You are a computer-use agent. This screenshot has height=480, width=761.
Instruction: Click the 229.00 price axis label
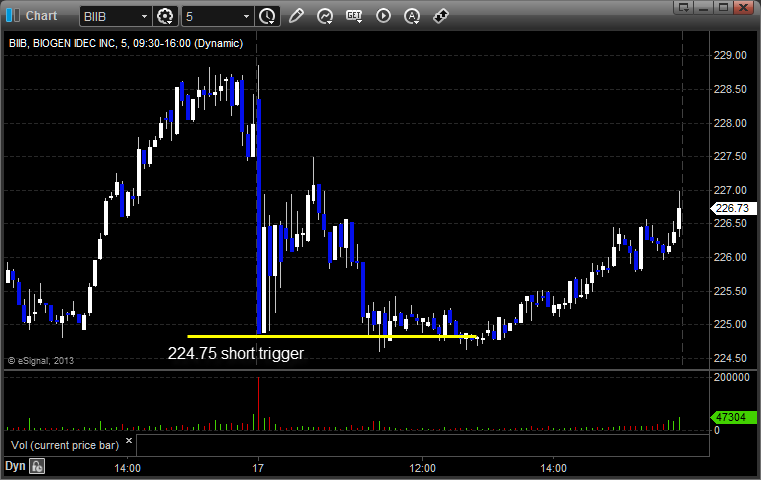tap(730, 55)
